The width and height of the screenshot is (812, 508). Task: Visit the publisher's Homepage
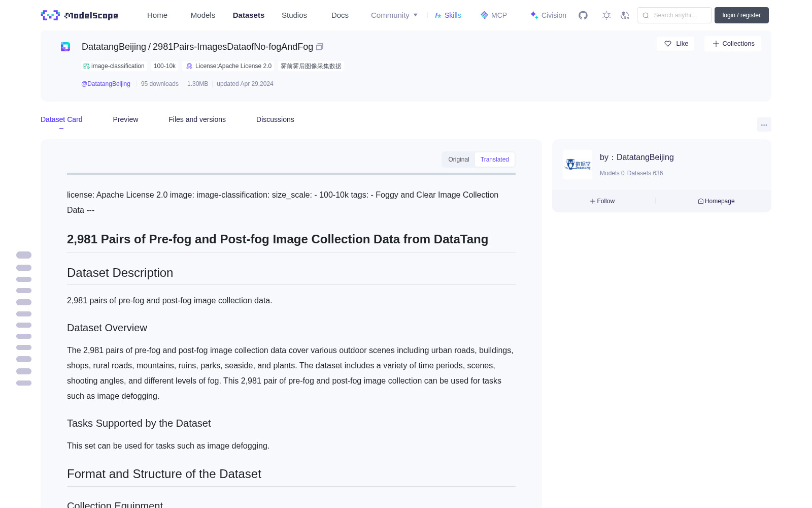tap(716, 201)
